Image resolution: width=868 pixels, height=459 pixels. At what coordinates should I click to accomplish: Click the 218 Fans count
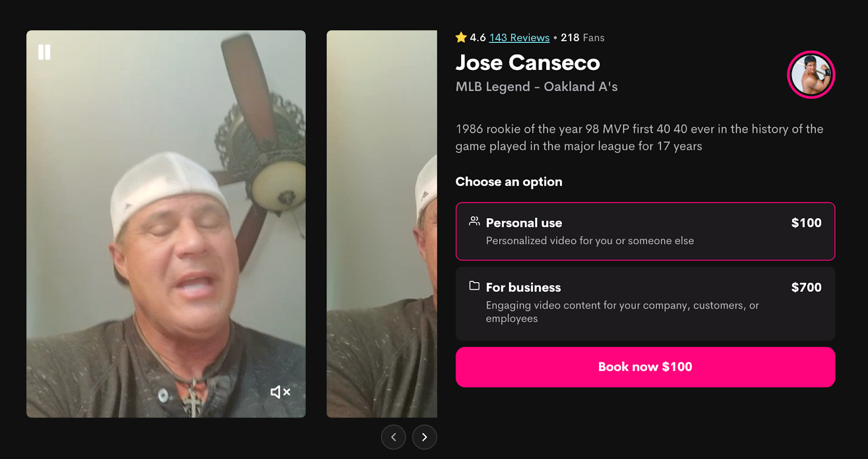[583, 37]
